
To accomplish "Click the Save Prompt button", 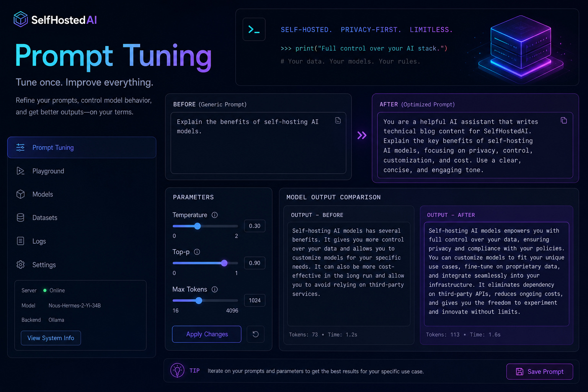I will pyautogui.click(x=540, y=372).
